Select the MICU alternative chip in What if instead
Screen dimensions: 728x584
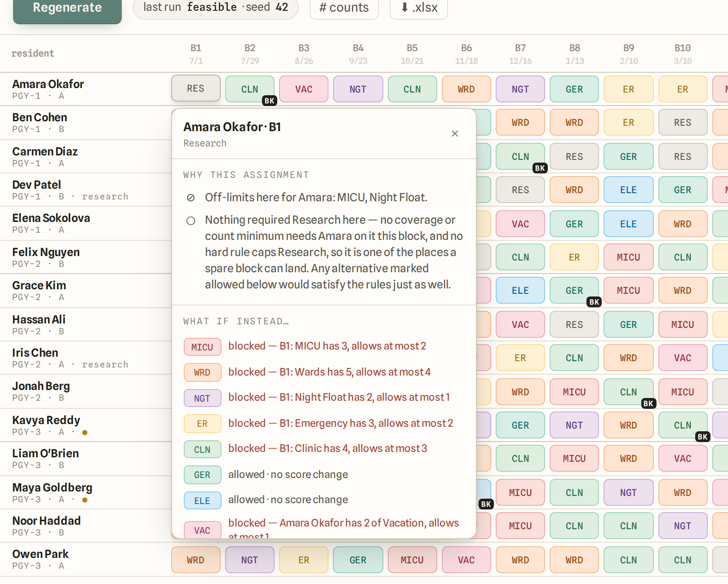[x=202, y=347]
